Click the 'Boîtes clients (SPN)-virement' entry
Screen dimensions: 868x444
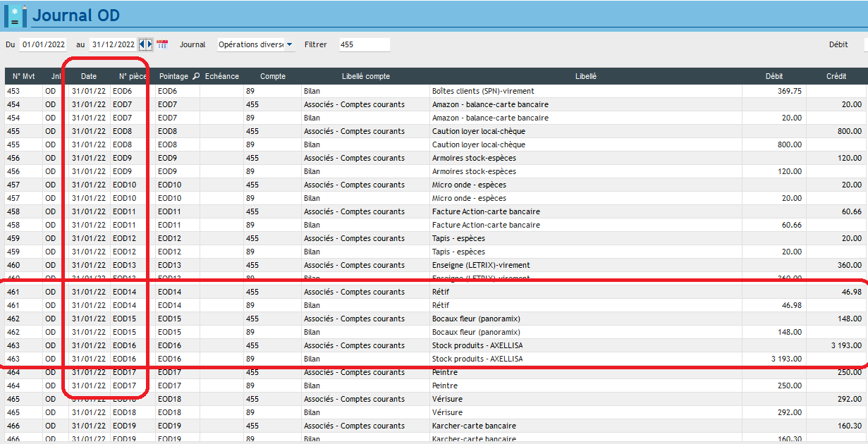pyautogui.click(x=482, y=91)
